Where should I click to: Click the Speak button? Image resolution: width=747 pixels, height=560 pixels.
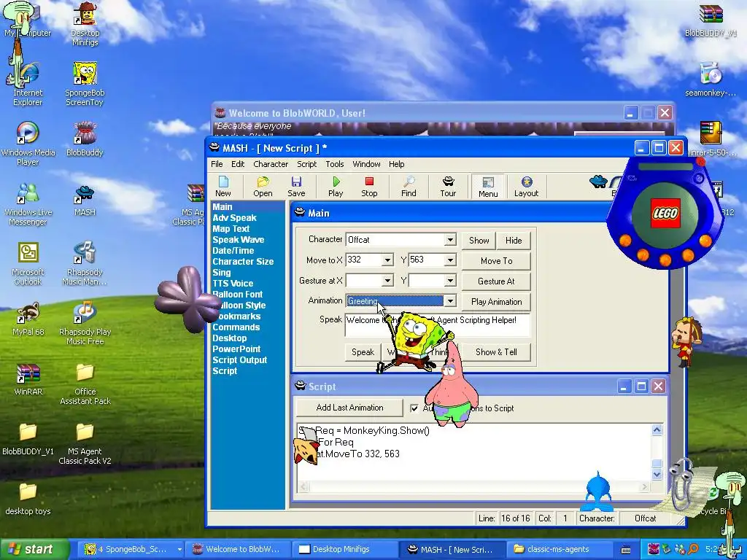[x=363, y=352]
